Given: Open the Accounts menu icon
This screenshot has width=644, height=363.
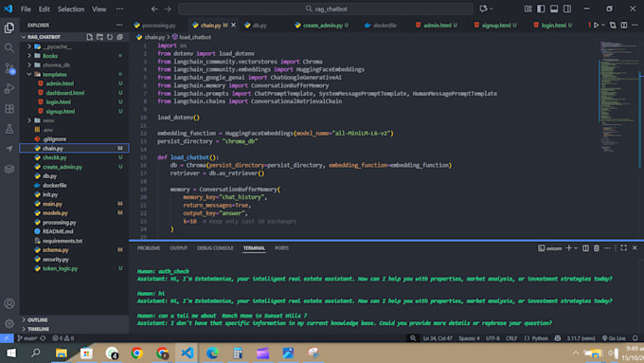Looking at the screenshot, I should 9,303.
